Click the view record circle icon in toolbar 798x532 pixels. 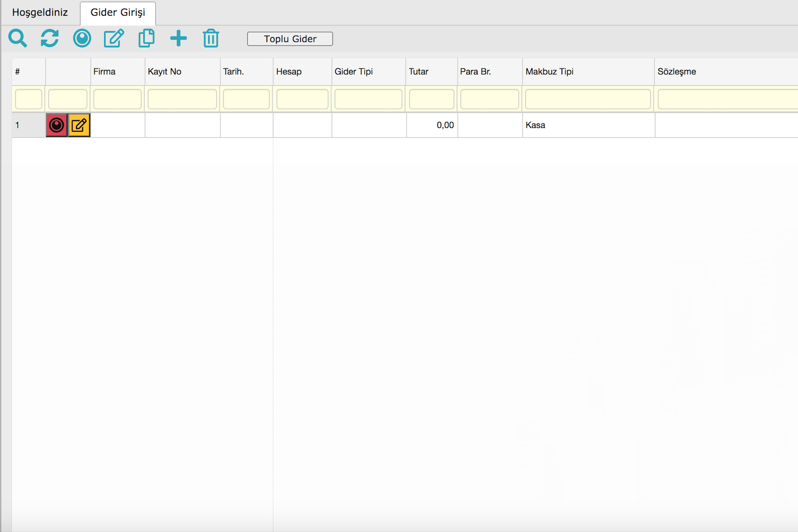tap(82, 38)
